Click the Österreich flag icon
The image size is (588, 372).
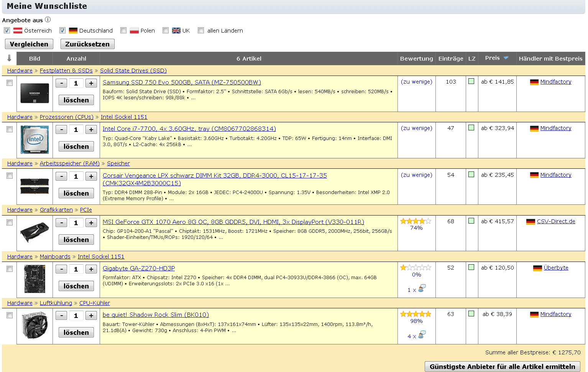pyautogui.click(x=18, y=31)
